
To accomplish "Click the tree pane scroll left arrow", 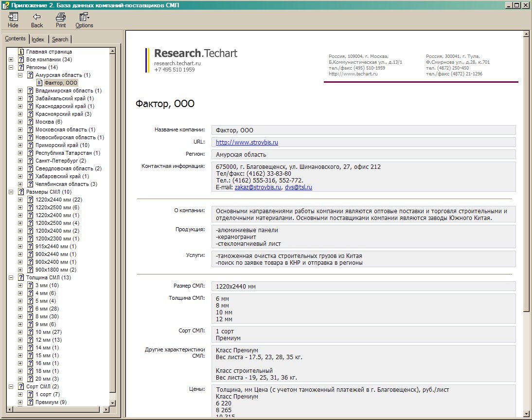I will tap(10, 409).
